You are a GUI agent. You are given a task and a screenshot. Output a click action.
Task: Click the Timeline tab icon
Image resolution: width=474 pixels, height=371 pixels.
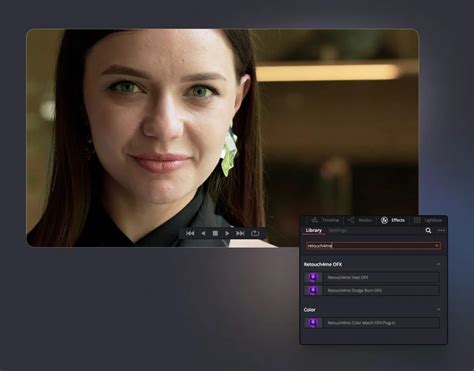pos(314,220)
